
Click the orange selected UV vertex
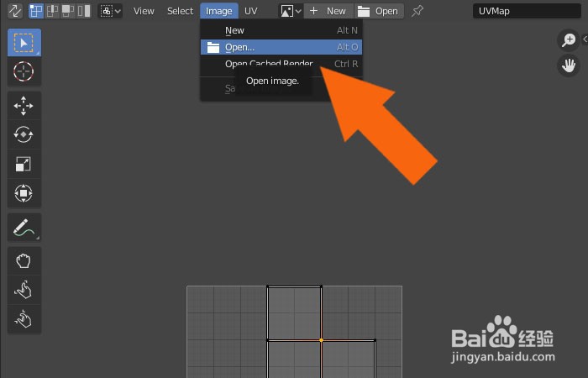coord(321,340)
